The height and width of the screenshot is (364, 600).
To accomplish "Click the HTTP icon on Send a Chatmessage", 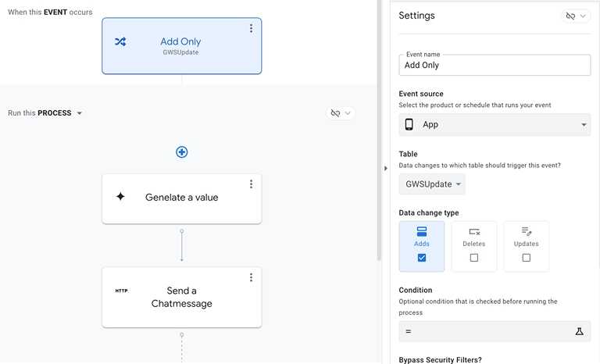I will [121, 291].
